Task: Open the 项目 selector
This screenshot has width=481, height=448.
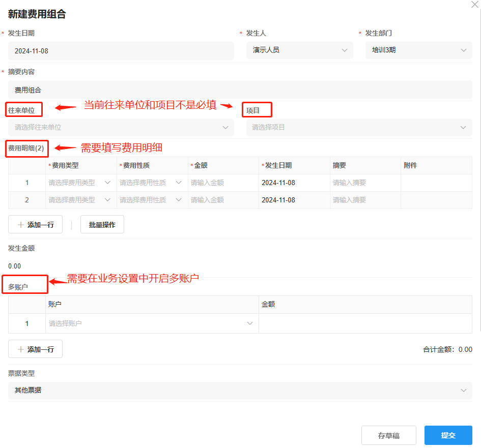Action: [359, 127]
